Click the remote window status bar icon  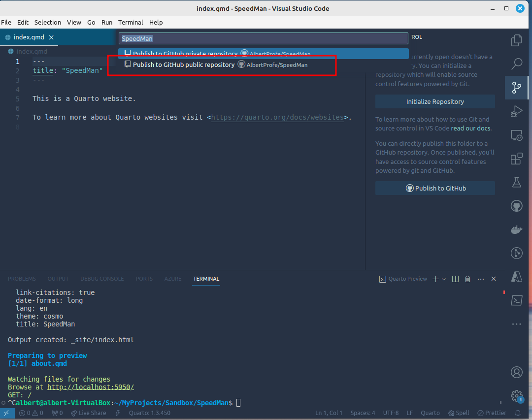pyautogui.click(x=7, y=413)
